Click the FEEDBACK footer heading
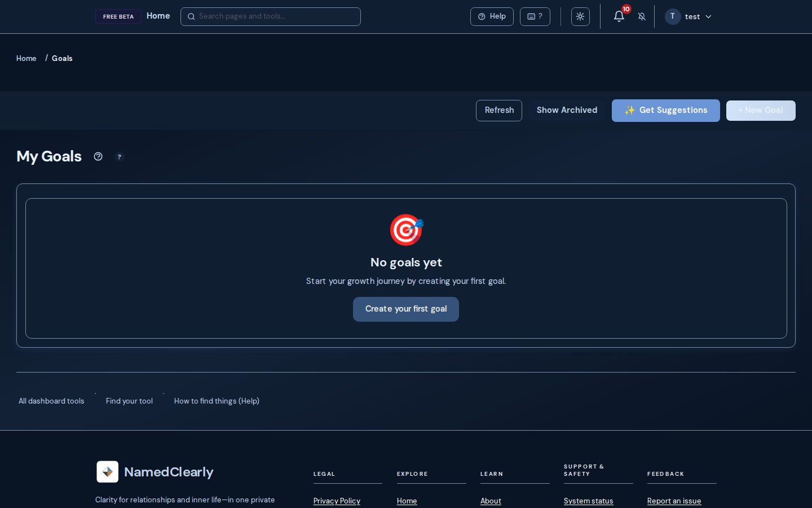The height and width of the screenshot is (508, 812). [665, 474]
